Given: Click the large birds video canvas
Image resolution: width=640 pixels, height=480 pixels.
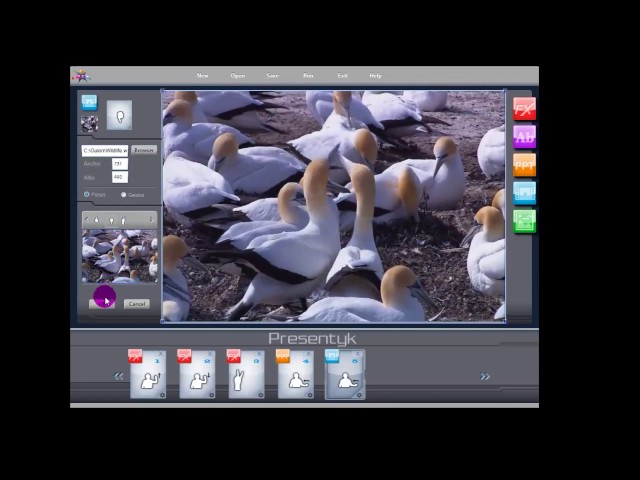Looking at the screenshot, I should coord(334,206).
